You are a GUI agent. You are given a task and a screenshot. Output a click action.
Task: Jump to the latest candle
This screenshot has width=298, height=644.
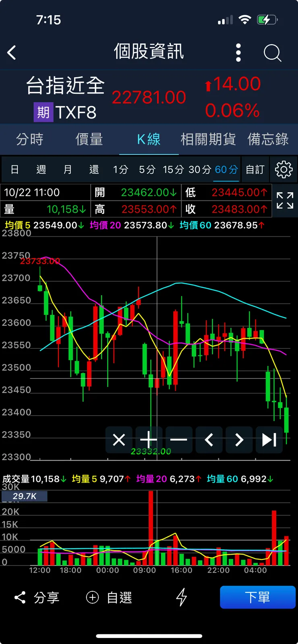click(269, 440)
